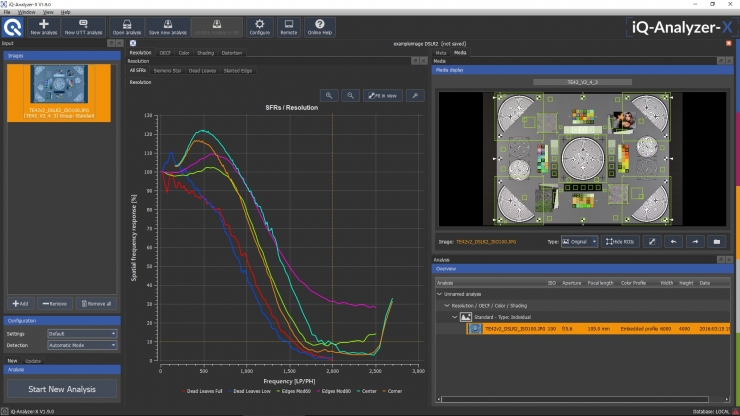Open the New UTT analysis tool
740x416 pixels.
pos(83,27)
